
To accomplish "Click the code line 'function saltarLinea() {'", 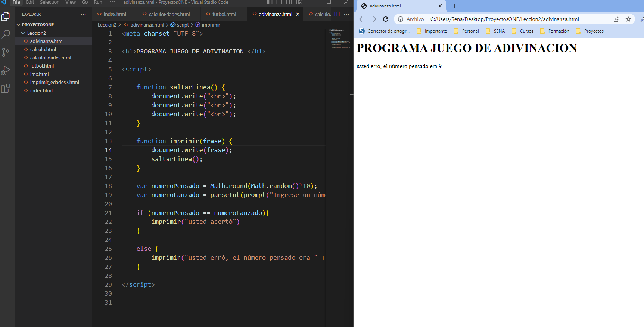I will [181, 87].
